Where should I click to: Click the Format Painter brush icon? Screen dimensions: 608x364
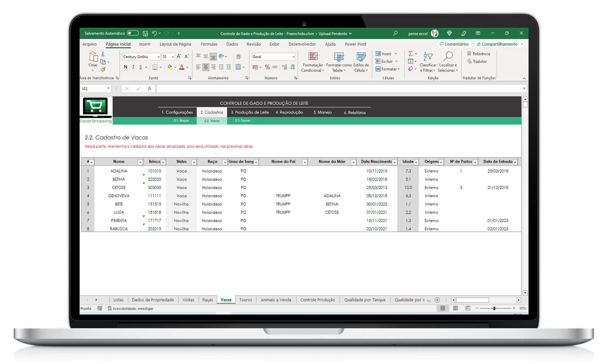click(103, 70)
